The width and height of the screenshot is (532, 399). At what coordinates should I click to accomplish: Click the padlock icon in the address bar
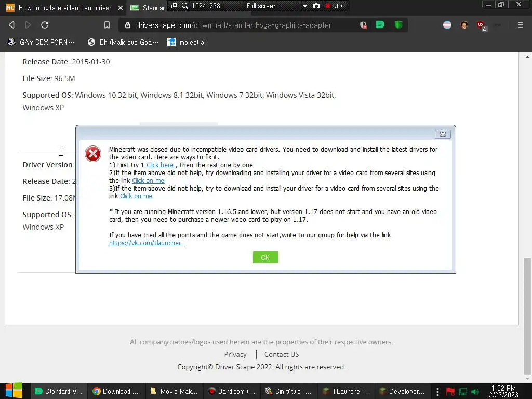tap(128, 25)
